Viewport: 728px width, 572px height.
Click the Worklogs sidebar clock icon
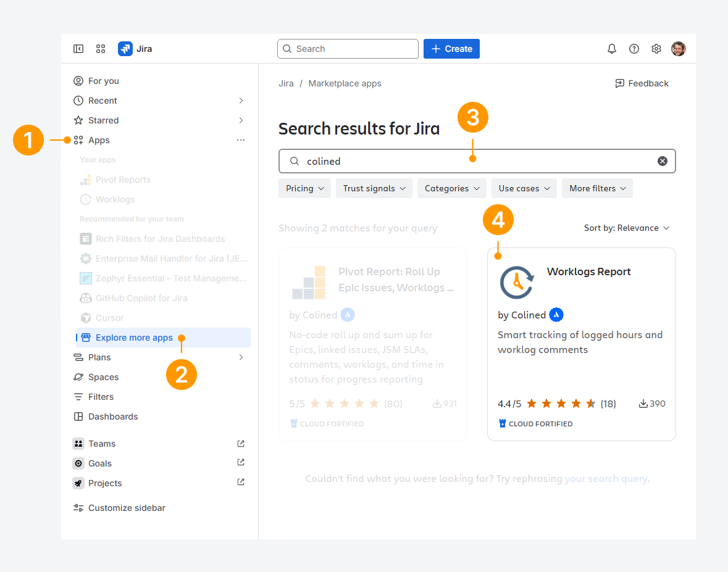(x=85, y=199)
